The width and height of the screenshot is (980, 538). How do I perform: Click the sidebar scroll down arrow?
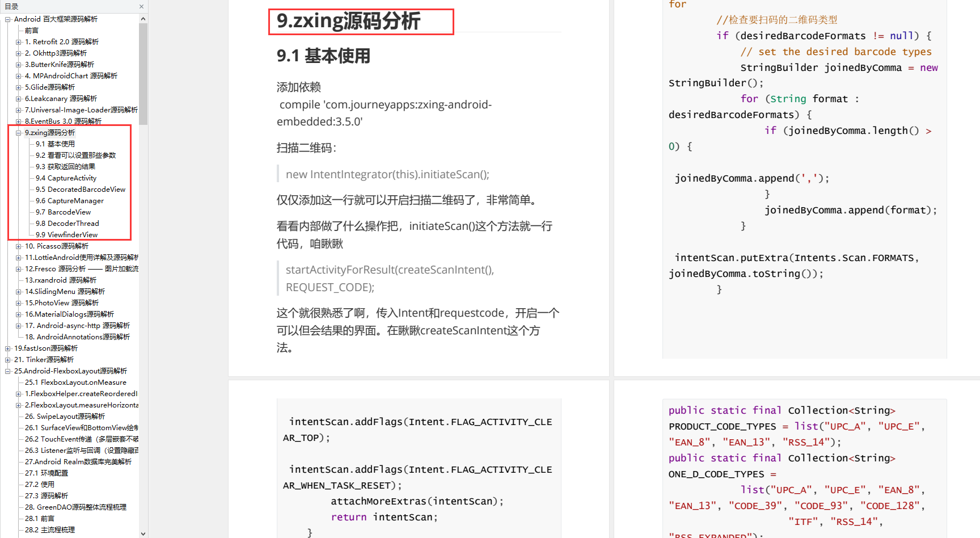(x=143, y=533)
